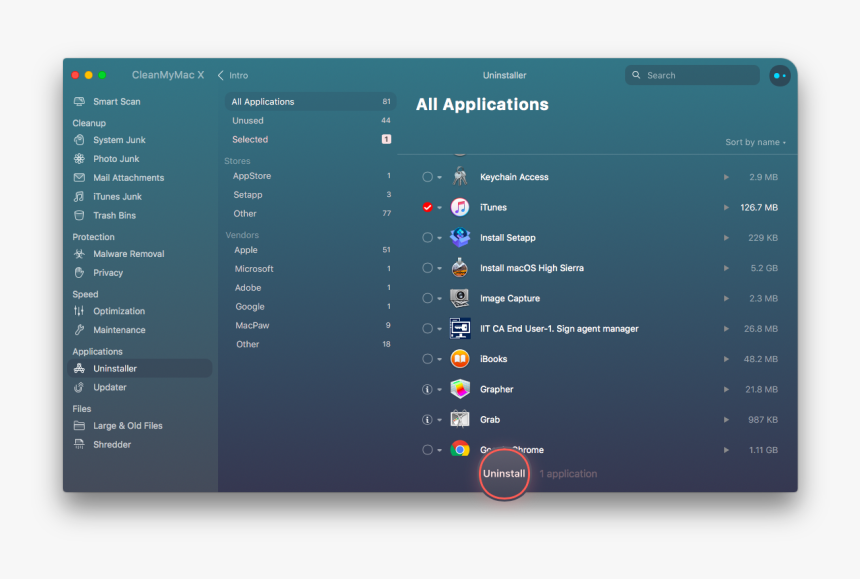Open iTunes selection dropdown arrow
Image resolution: width=860 pixels, height=579 pixels.
coord(439,208)
